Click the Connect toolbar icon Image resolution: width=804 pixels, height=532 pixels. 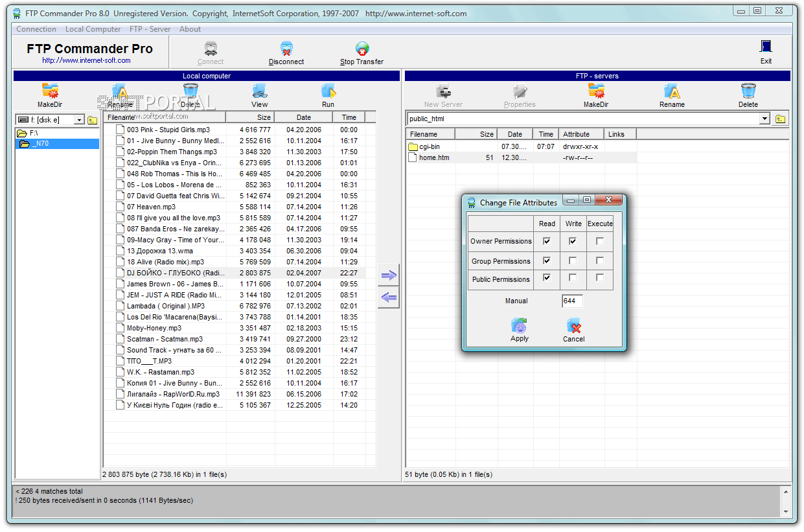(211, 49)
